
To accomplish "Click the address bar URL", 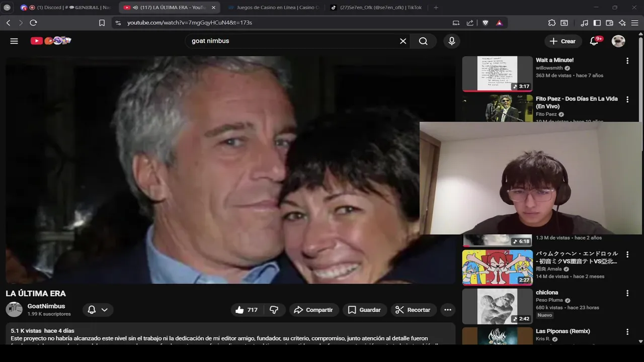I will click(190, 23).
